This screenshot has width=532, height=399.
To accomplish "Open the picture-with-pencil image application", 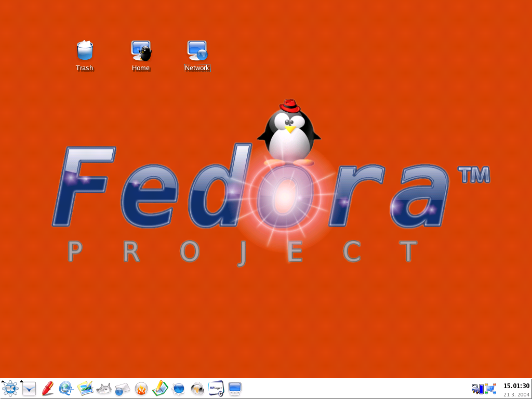I will (85, 389).
